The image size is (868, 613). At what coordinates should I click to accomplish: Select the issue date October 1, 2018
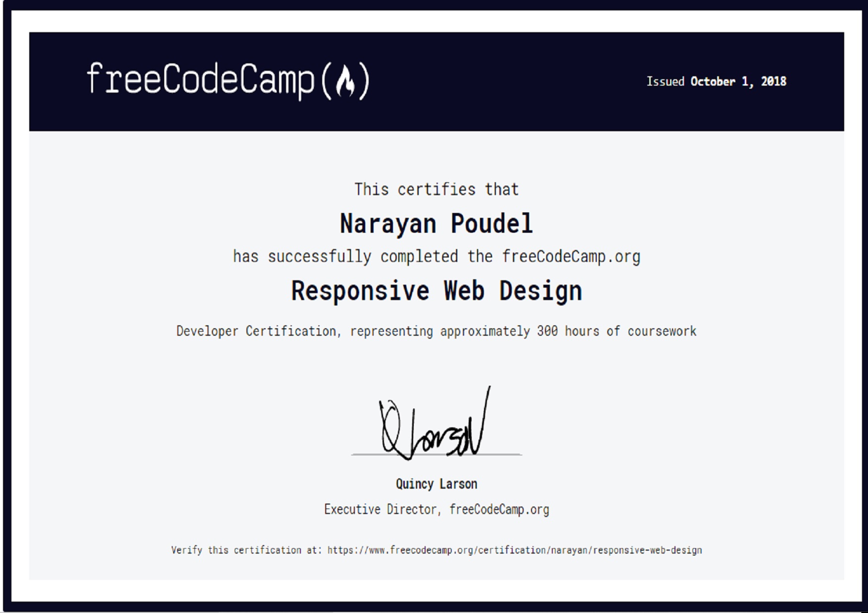738,82
